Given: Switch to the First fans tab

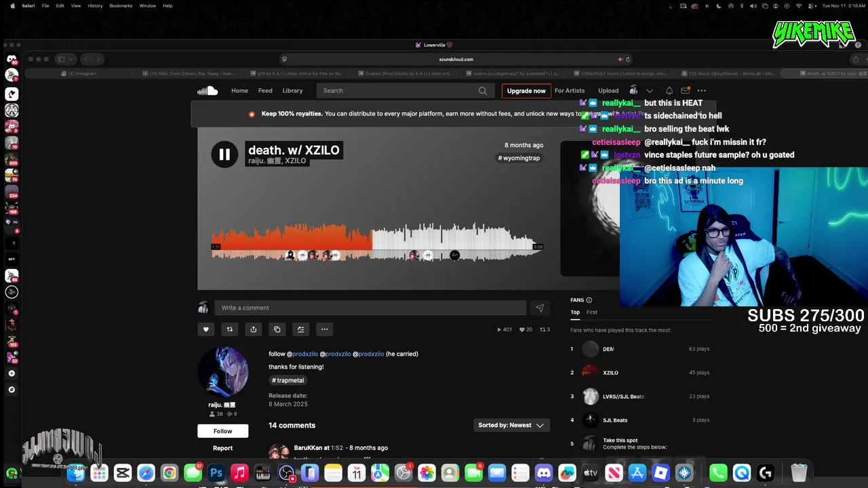Looking at the screenshot, I should [x=592, y=312].
